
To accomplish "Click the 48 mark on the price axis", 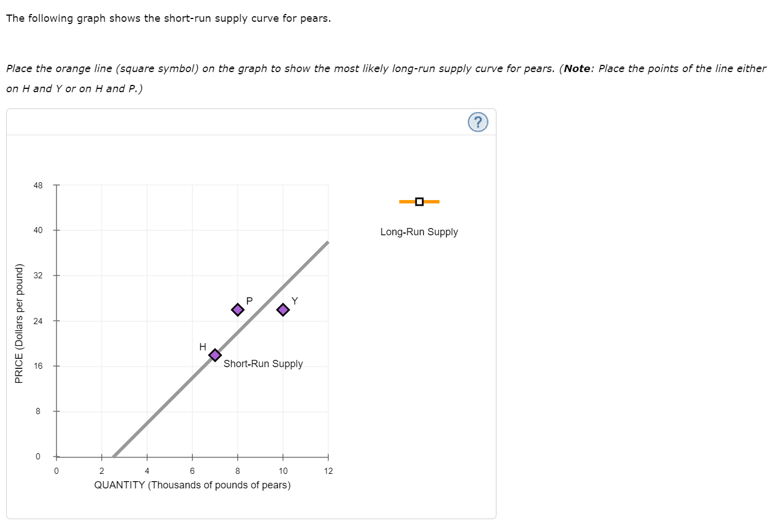I will click(x=39, y=185).
